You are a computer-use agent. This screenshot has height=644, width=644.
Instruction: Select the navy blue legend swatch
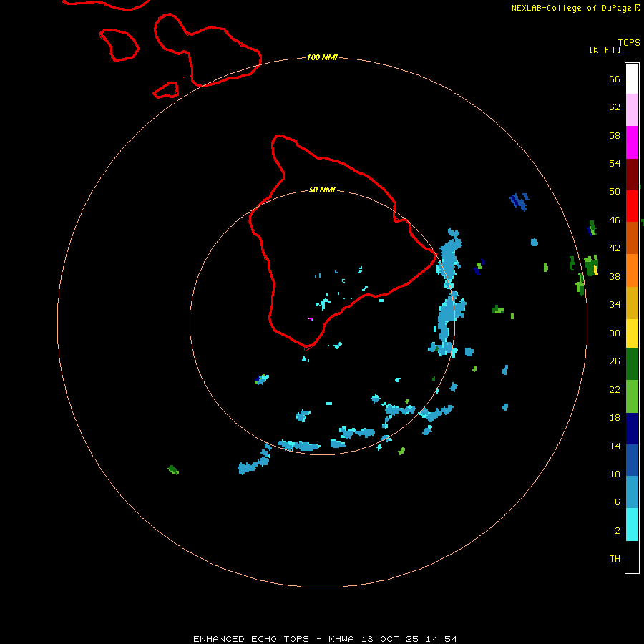[632, 429]
